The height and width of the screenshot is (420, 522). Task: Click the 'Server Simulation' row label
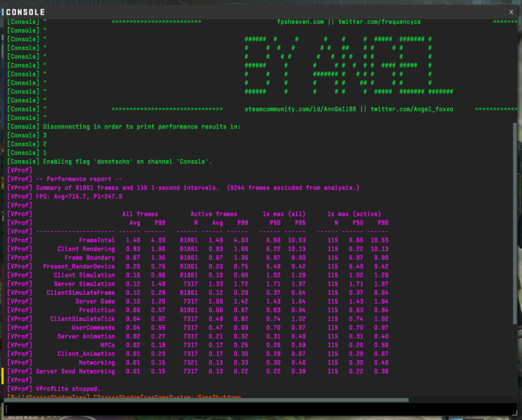(84, 284)
